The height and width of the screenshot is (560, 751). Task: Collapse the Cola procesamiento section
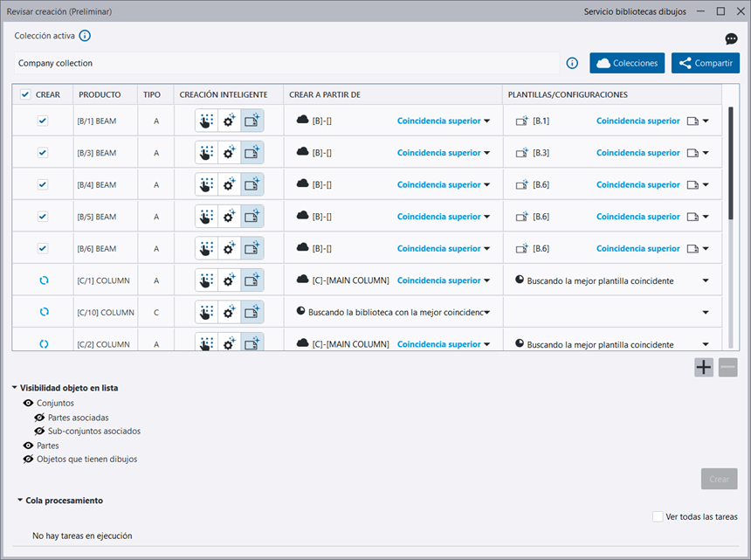pos(20,501)
